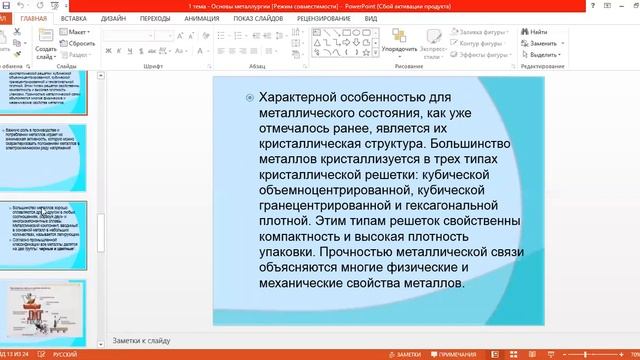
Task: Open ПРИМЕЧАНИЯ comments pane
Action: [x=453, y=354]
